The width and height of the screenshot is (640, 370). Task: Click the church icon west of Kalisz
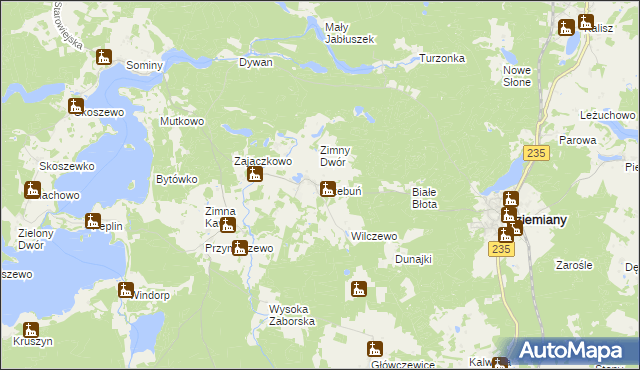566,28
